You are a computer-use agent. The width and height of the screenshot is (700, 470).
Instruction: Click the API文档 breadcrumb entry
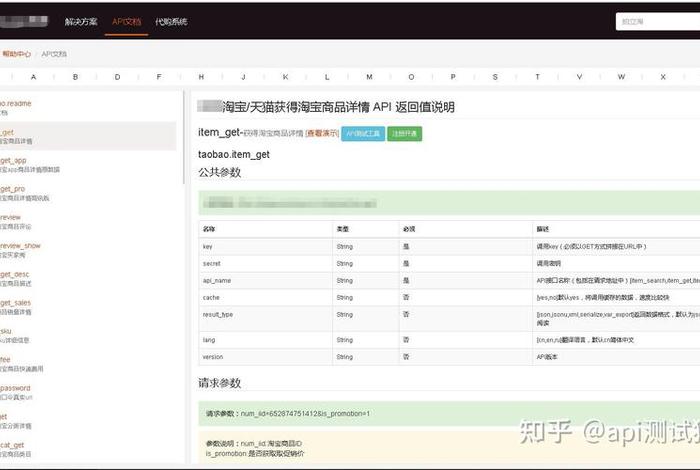point(54,54)
